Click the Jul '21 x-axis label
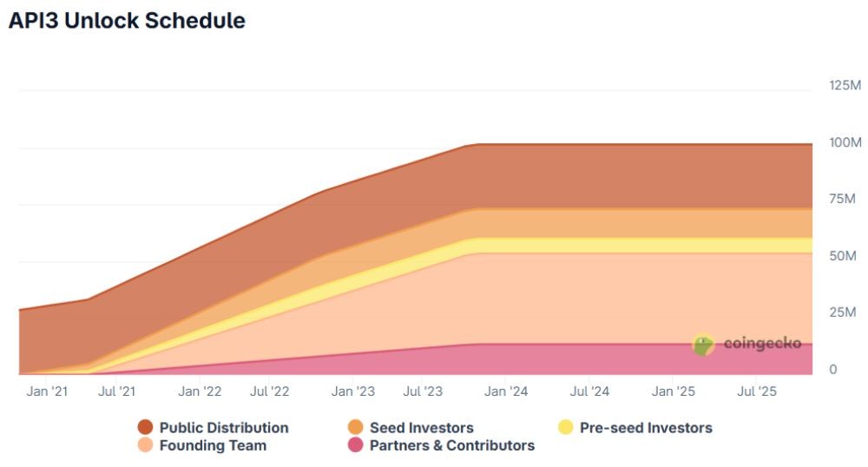Viewport: 868px width, 467px height. 116,391
